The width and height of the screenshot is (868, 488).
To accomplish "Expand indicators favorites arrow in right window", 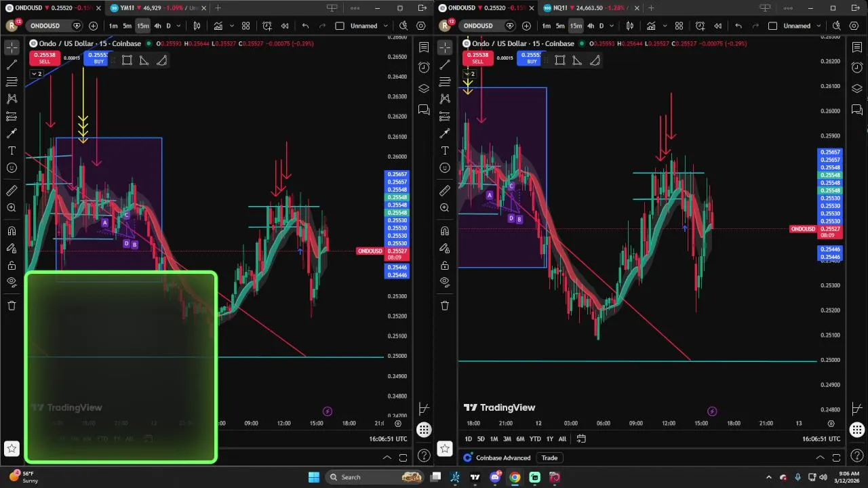I will [x=665, y=26].
